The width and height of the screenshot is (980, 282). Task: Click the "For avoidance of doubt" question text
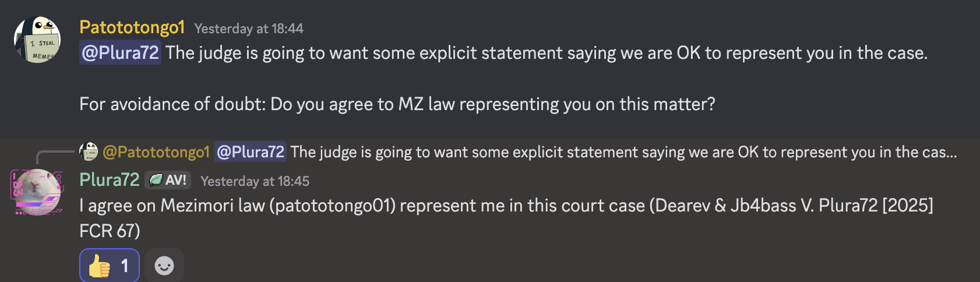(x=397, y=104)
